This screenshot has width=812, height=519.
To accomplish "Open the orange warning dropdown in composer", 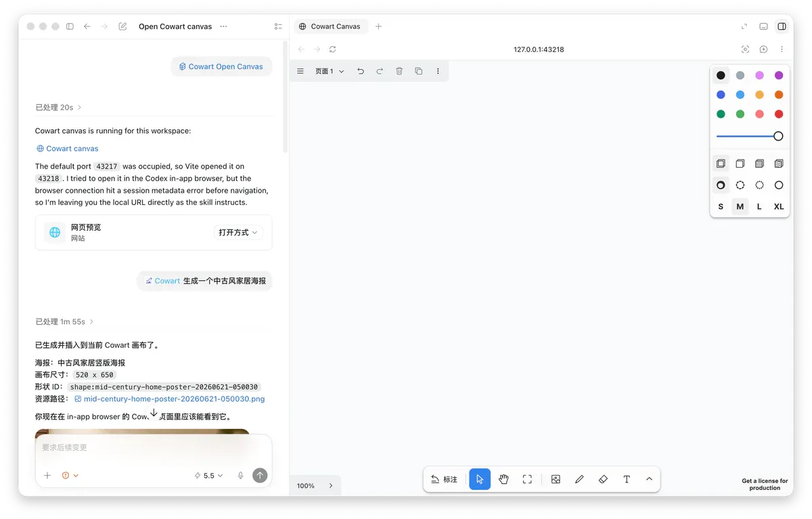I will [x=70, y=476].
